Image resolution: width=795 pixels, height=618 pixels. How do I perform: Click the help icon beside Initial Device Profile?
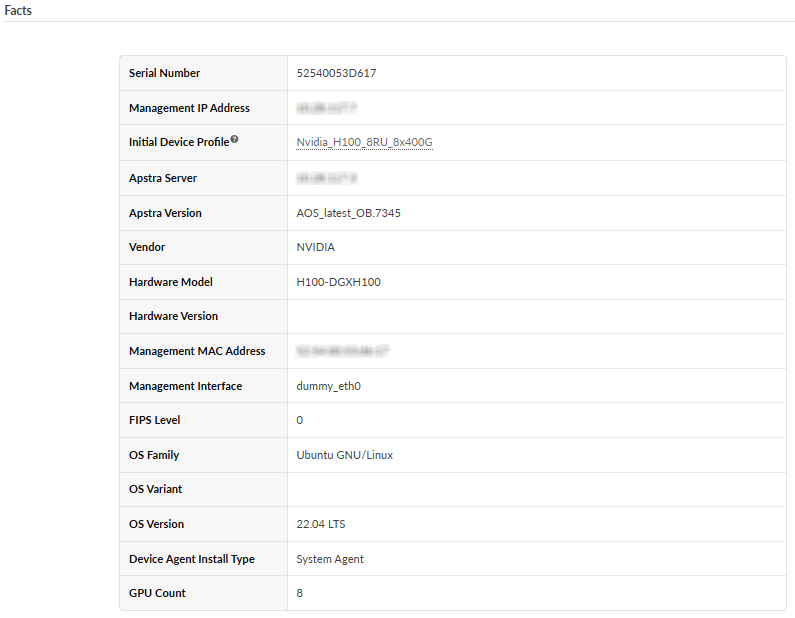(234, 139)
